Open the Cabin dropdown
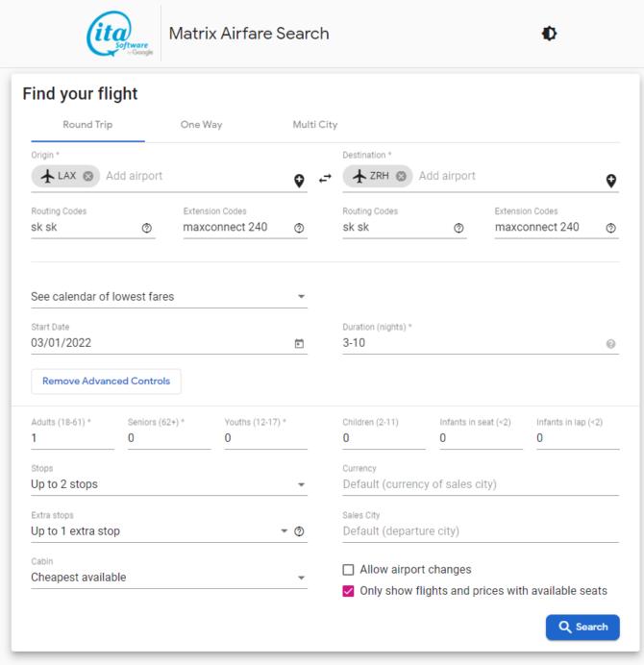Image resolution: width=644 pixels, height=665 pixels. pos(169,578)
